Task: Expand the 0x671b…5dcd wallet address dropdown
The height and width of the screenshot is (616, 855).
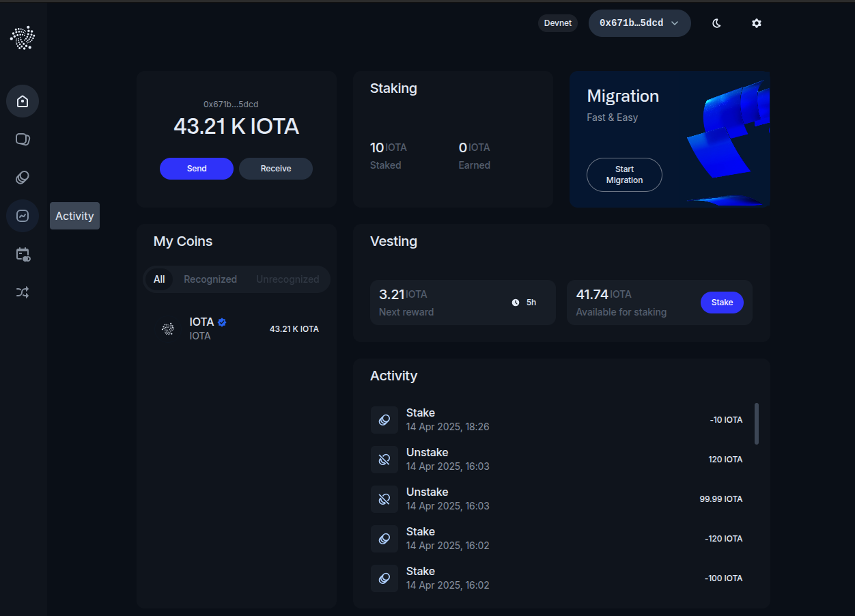Action: 639,23
